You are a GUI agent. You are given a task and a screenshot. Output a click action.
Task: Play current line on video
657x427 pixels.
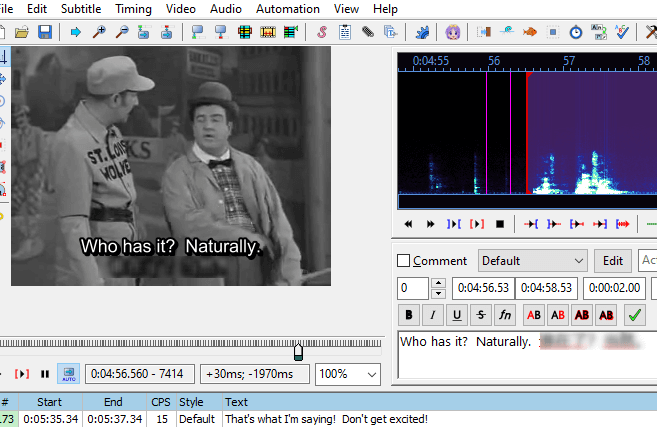pyautogui.click(x=22, y=374)
